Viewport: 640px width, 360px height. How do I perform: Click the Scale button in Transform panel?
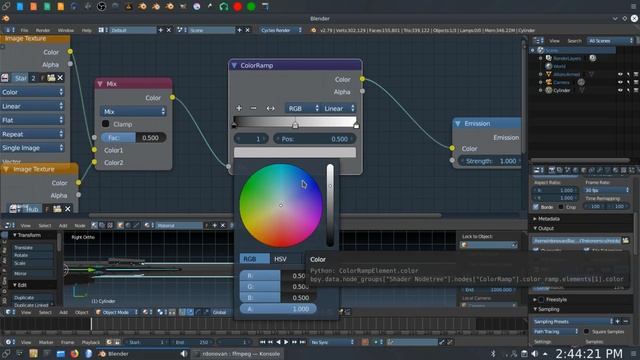point(33,263)
